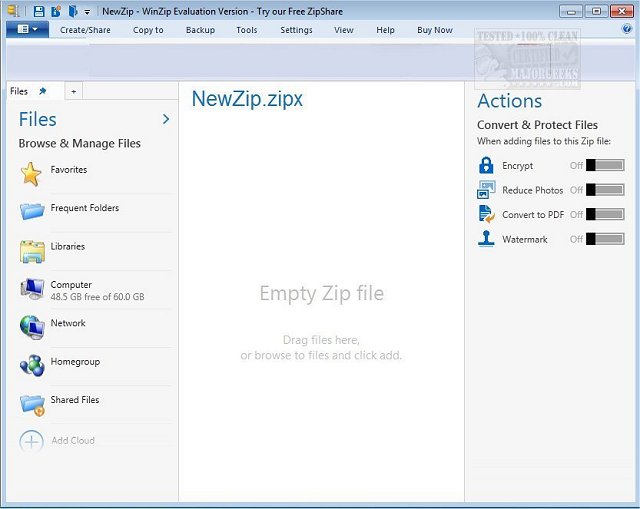The width and height of the screenshot is (640, 509).
Task: Turn on the Convert to PDF switch
Action: click(605, 214)
